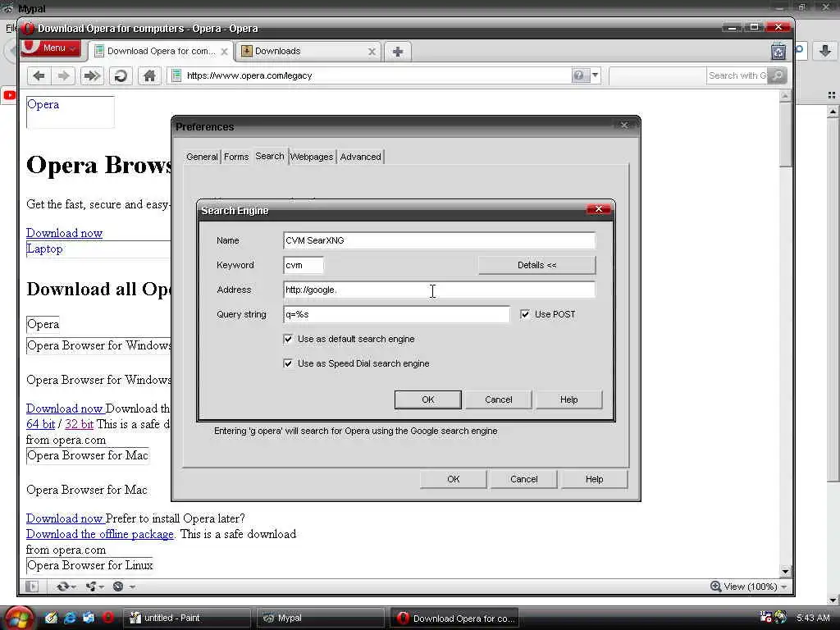
Task: Open the Advanced tab in Preferences
Action: pyautogui.click(x=361, y=157)
